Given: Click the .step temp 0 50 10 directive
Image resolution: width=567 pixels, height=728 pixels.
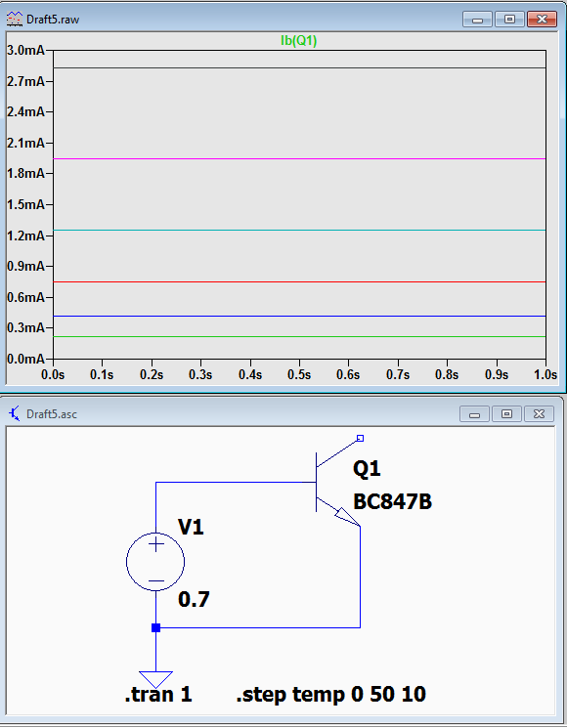Looking at the screenshot, I should pyautogui.click(x=330, y=695).
